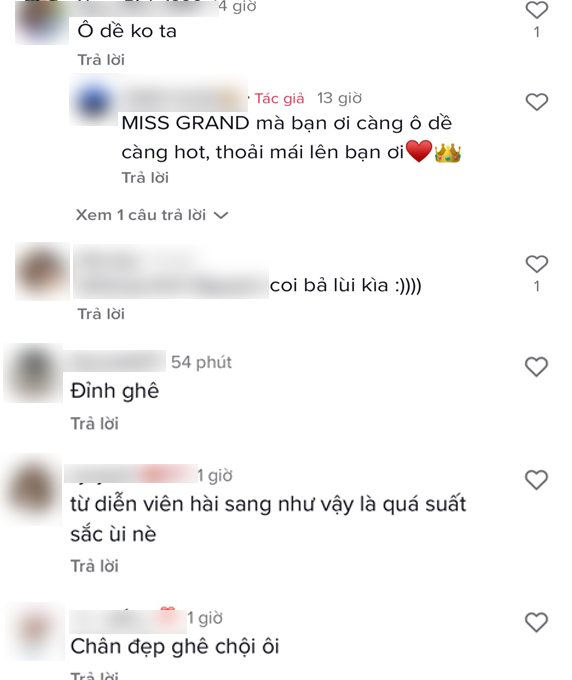This screenshot has width=572, height=680.
Task: Like the 'Ô dề ko ta' comment
Action: (536, 9)
